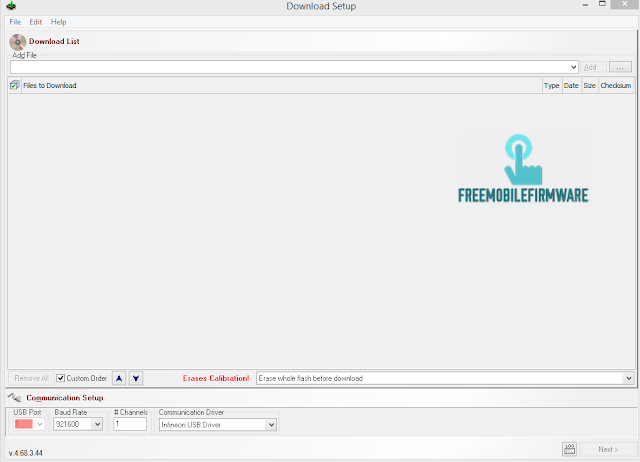Move file down with the down arrow
The image size is (640, 462).
(x=136, y=378)
